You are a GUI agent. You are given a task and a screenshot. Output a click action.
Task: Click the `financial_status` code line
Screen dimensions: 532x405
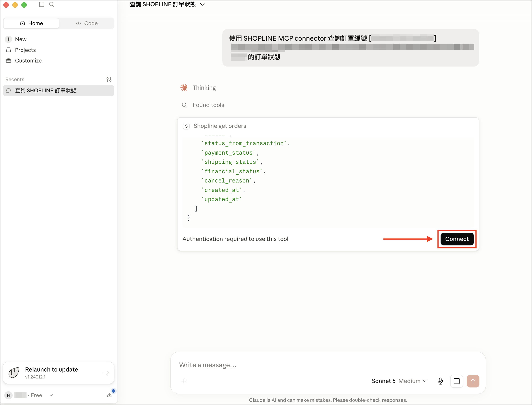233,171
